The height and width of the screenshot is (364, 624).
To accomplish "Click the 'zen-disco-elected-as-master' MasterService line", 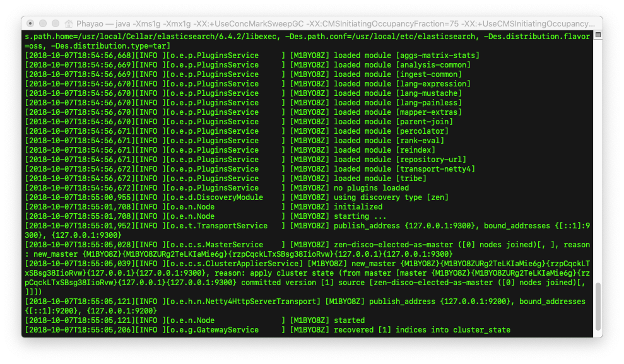I will [307, 249].
